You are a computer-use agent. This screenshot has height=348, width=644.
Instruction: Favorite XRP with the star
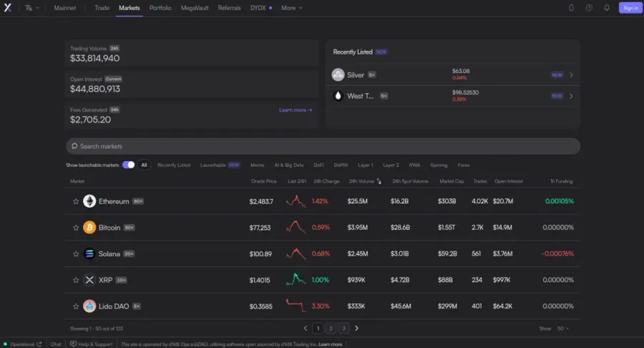(76, 280)
